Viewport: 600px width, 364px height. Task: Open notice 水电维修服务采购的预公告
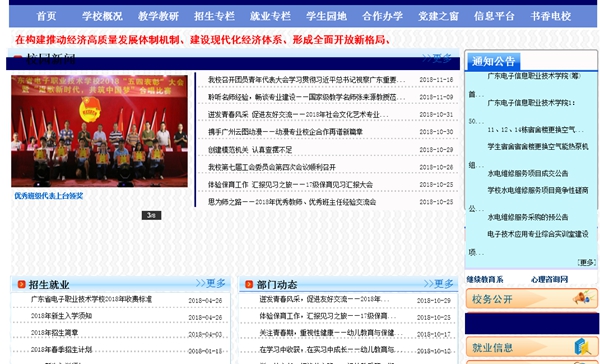pos(528,217)
